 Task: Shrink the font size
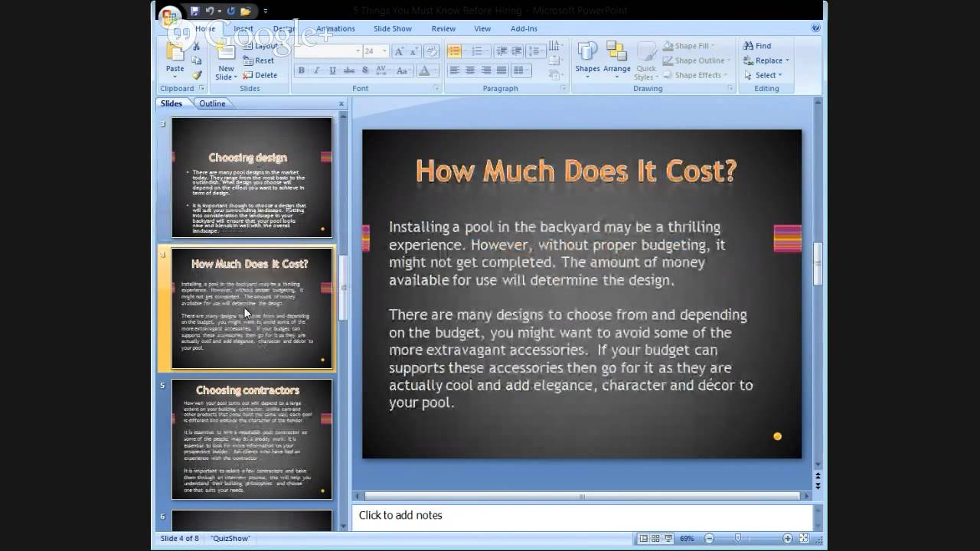(413, 51)
